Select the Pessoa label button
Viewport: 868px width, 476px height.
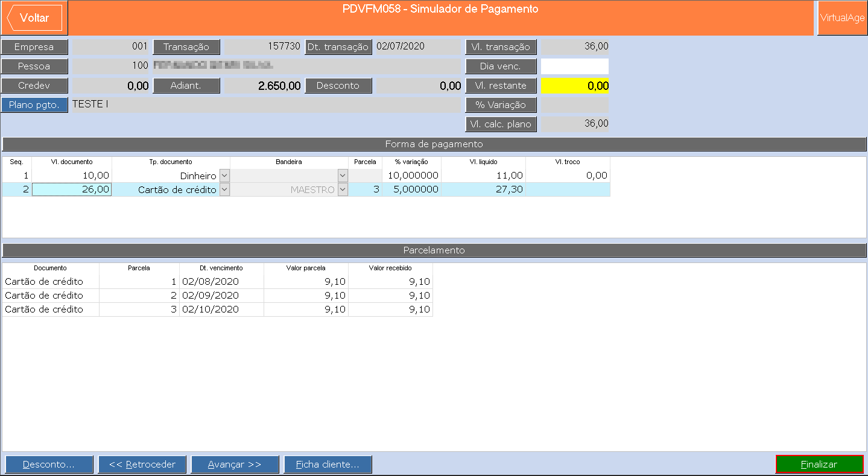(x=34, y=66)
